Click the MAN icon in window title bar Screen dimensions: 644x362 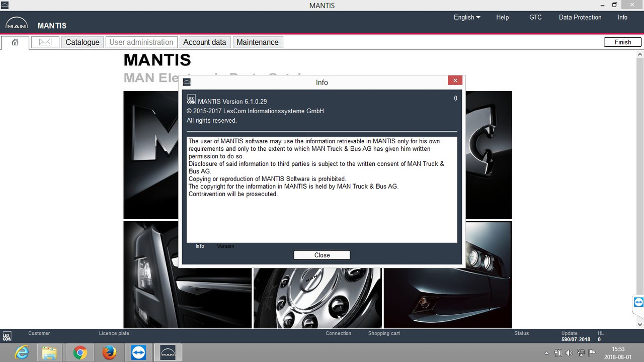(6, 5)
